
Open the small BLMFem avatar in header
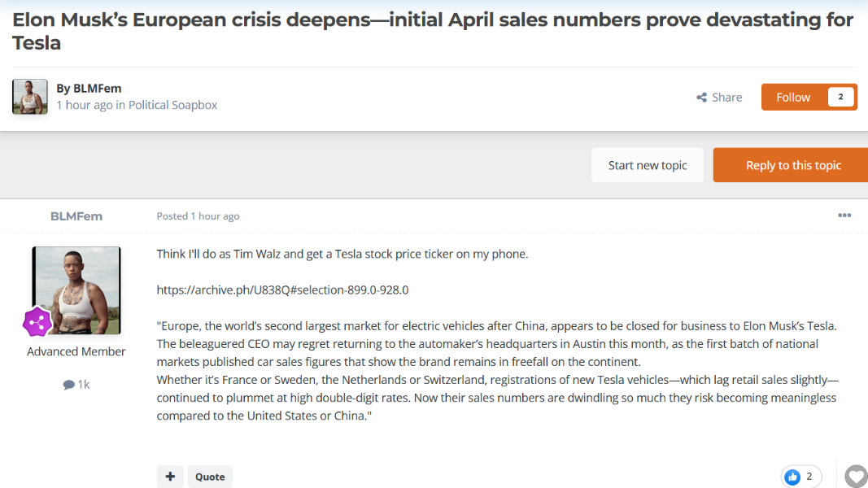point(30,97)
